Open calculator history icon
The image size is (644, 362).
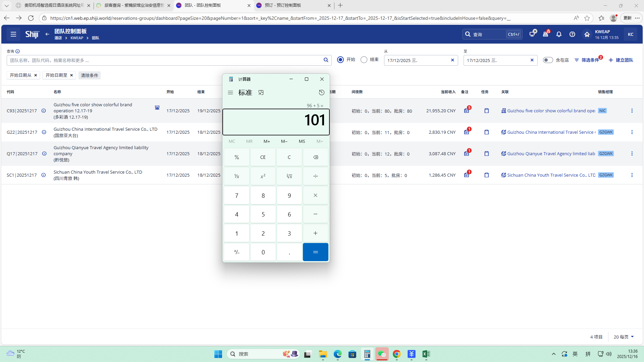coord(321,93)
